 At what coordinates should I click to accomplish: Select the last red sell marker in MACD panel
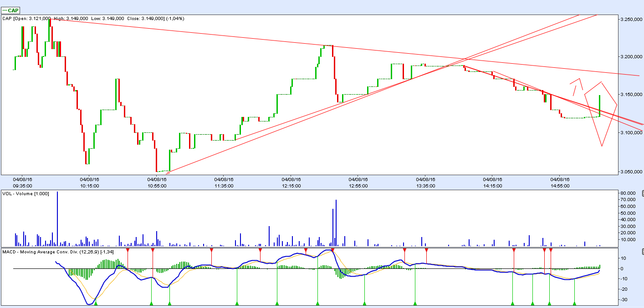pyautogui.click(x=551, y=251)
